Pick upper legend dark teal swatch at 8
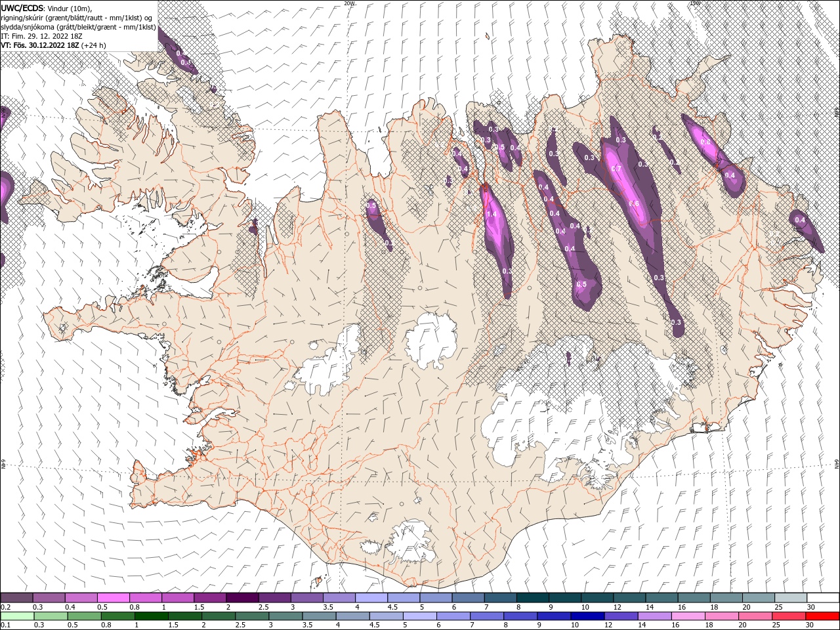The width and height of the screenshot is (840, 630). 532,598
